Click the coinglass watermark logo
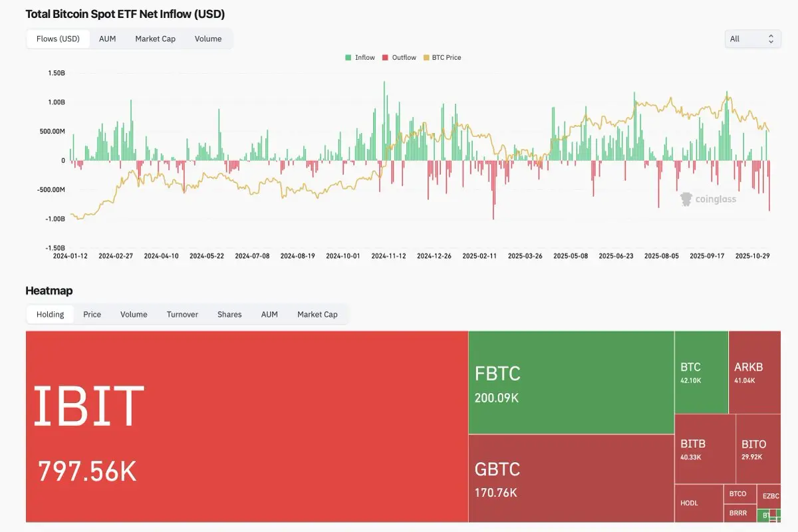The image size is (798, 532). point(708,198)
